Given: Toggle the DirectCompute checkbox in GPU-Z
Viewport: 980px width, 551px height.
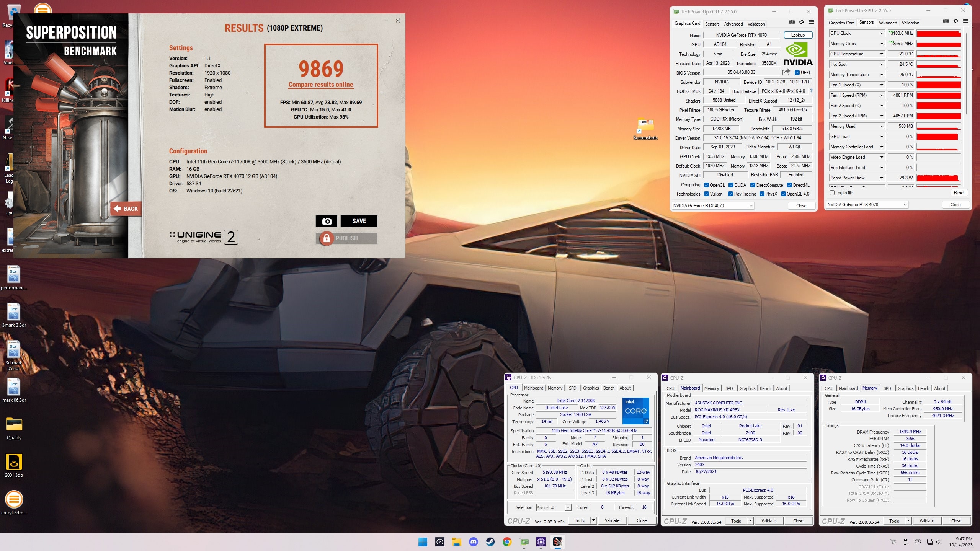Looking at the screenshot, I should click(753, 185).
